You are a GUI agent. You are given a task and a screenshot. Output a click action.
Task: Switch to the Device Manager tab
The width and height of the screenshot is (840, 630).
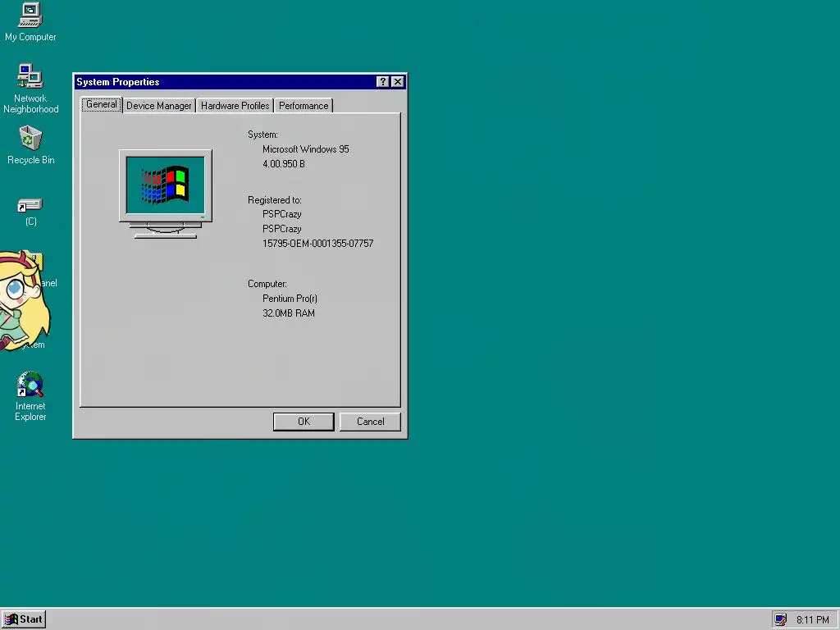159,106
